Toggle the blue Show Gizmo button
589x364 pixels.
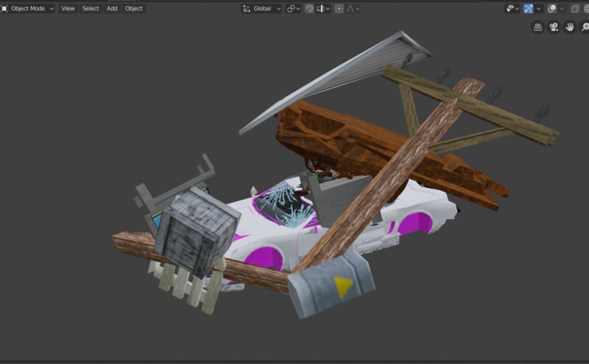click(528, 9)
